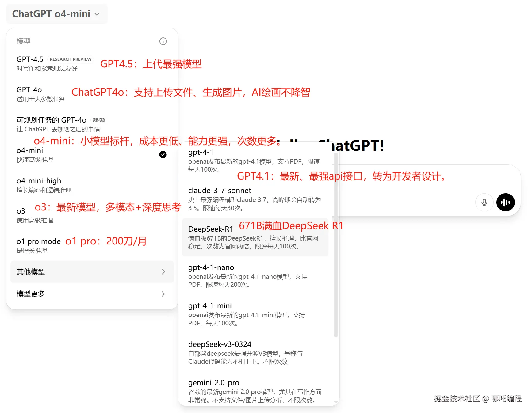Click the microphone icon for voice input
Viewport: 532px width, 413px height.
tap(484, 202)
